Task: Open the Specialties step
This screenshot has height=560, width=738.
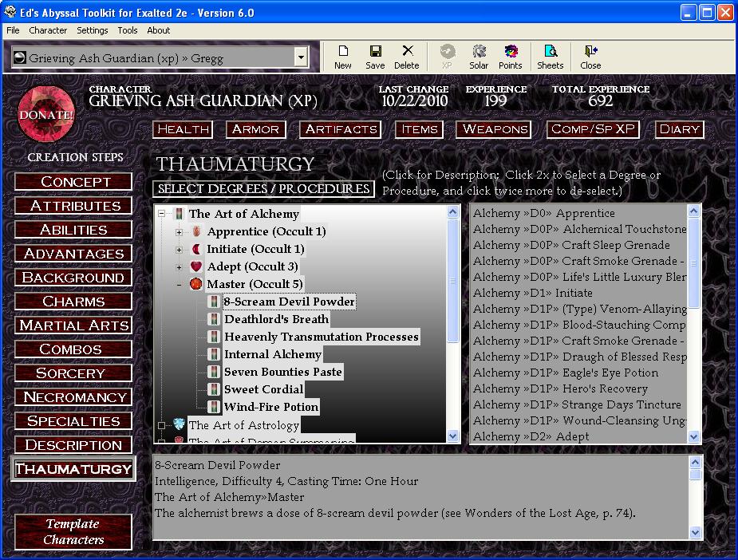Action: point(73,421)
